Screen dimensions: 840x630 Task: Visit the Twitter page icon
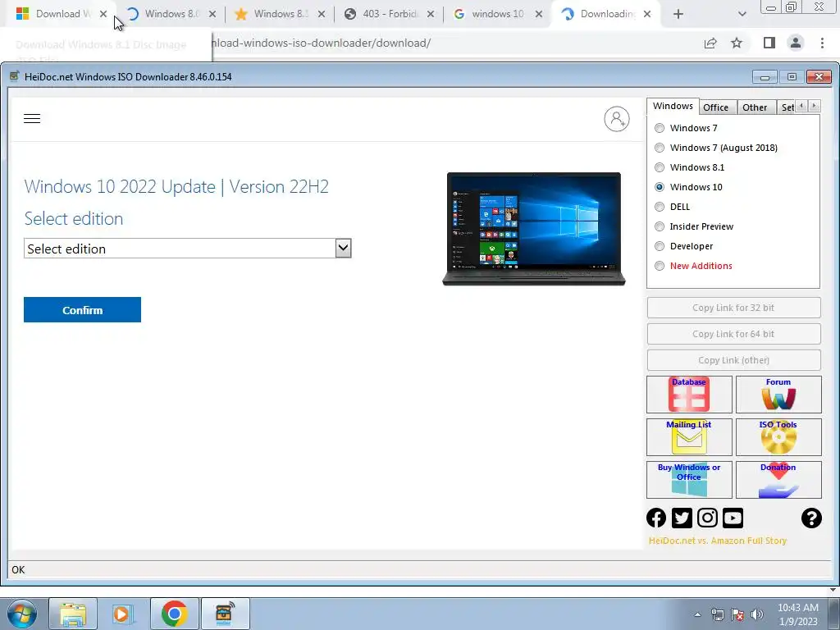tap(682, 518)
